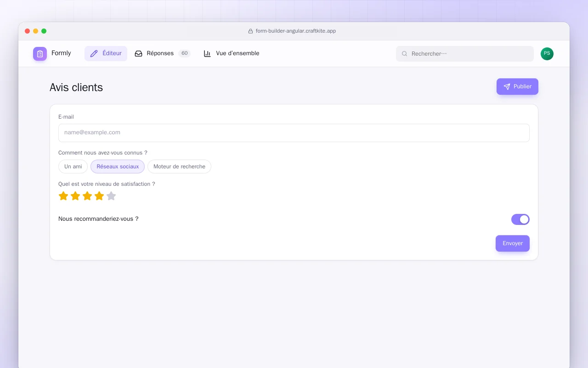Publish the form with Publier button
The image size is (588, 368).
tap(517, 86)
